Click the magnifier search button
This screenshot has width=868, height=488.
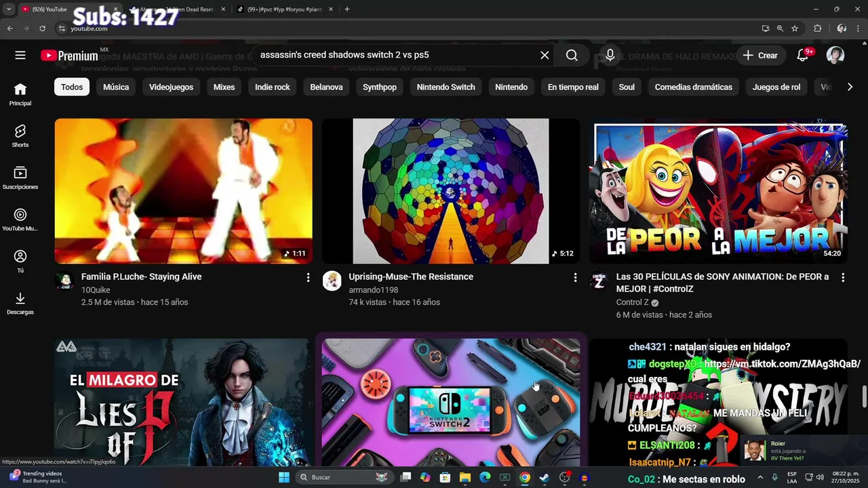(x=572, y=56)
